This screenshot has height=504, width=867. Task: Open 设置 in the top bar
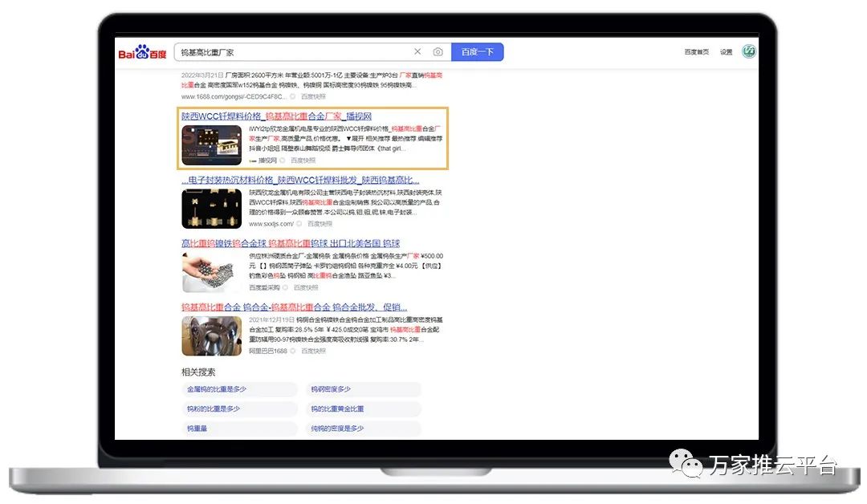726,52
